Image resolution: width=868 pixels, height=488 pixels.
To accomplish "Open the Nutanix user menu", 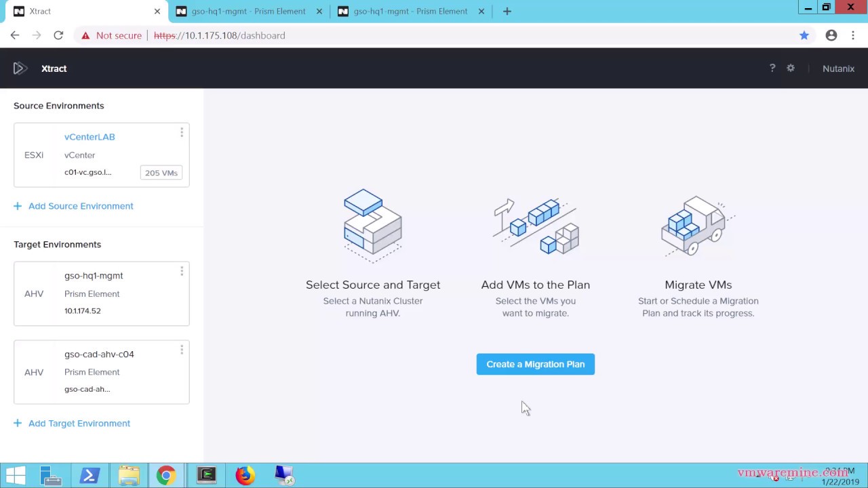I will coord(838,68).
